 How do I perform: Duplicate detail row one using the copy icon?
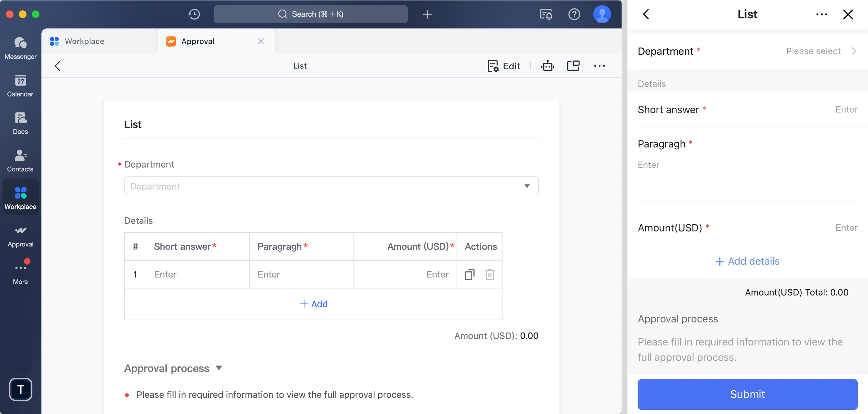click(469, 274)
